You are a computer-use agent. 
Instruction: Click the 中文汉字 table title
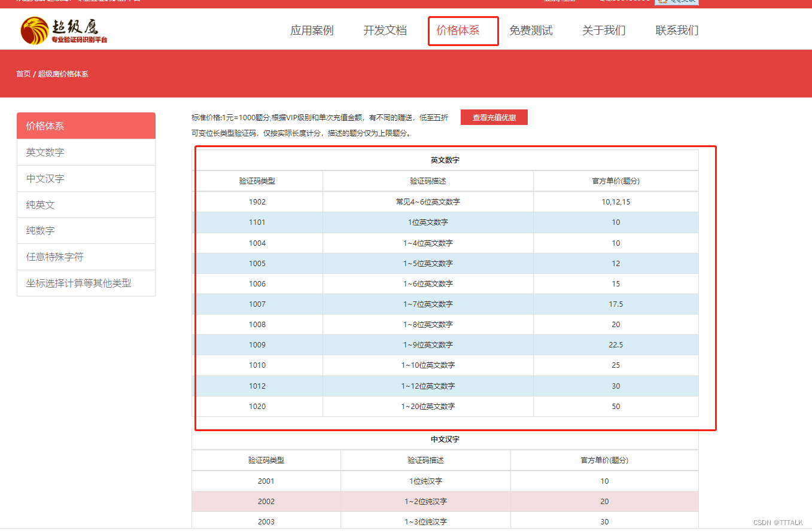pos(445,440)
